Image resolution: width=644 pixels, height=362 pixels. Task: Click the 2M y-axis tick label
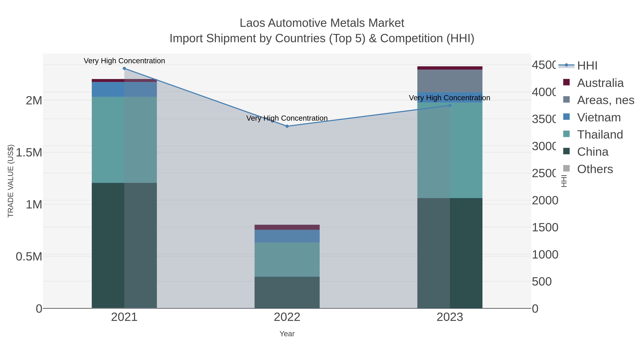point(34,100)
